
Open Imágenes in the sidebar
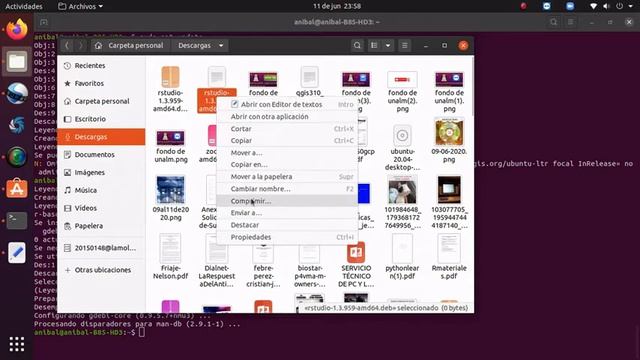(101, 172)
